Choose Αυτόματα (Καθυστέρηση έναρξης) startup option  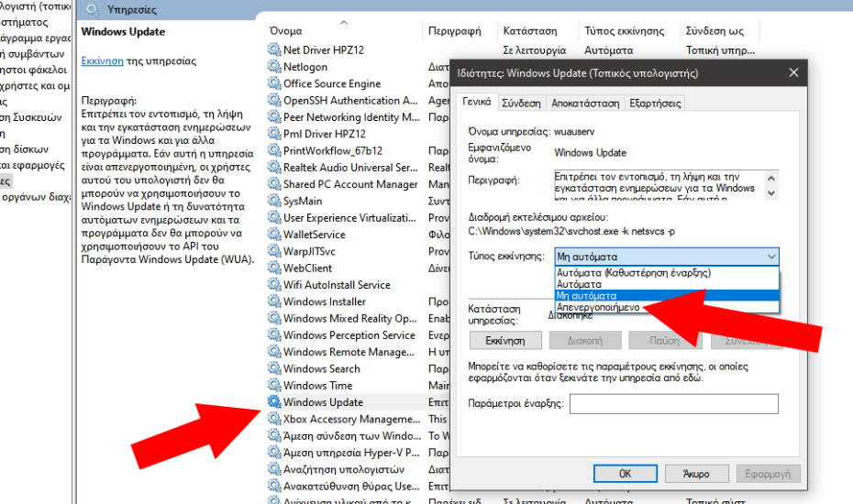tap(667, 273)
